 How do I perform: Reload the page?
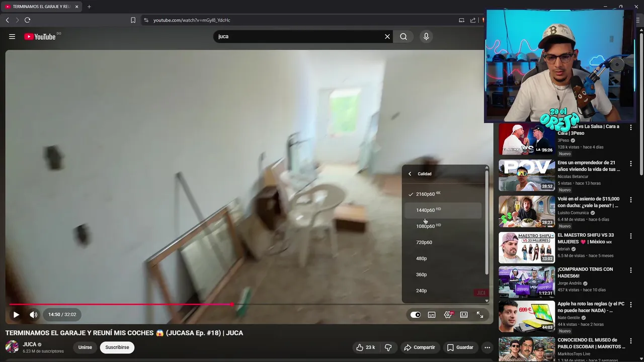pyautogui.click(x=27, y=20)
